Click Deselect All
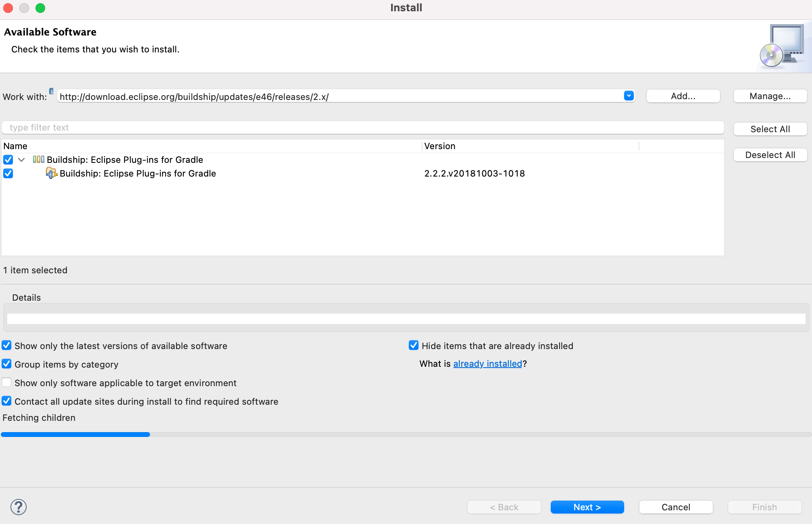Screen dimensions: 812x524 click(x=770, y=155)
